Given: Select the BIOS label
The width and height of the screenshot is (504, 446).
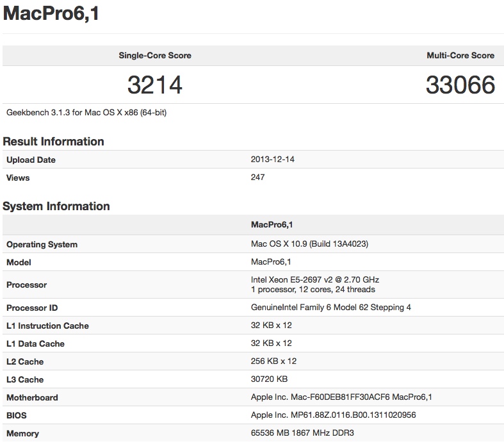Looking at the screenshot, I should point(17,415).
